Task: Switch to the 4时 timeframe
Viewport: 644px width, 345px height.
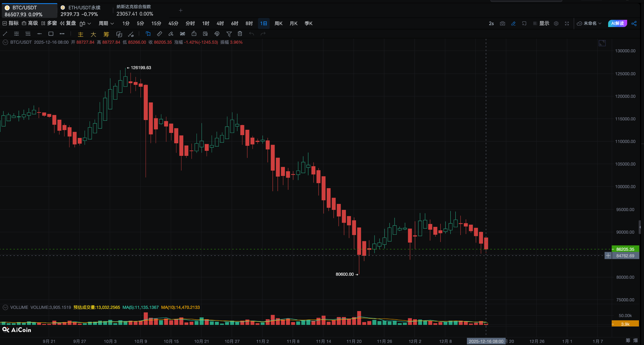Action: (x=220, y=24)
